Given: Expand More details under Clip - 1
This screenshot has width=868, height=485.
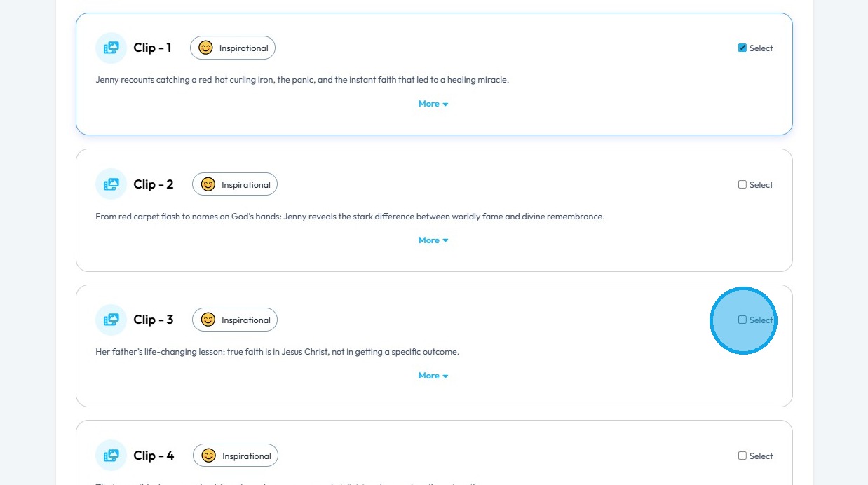Looking at the screenshot, I should coord(433,104).
